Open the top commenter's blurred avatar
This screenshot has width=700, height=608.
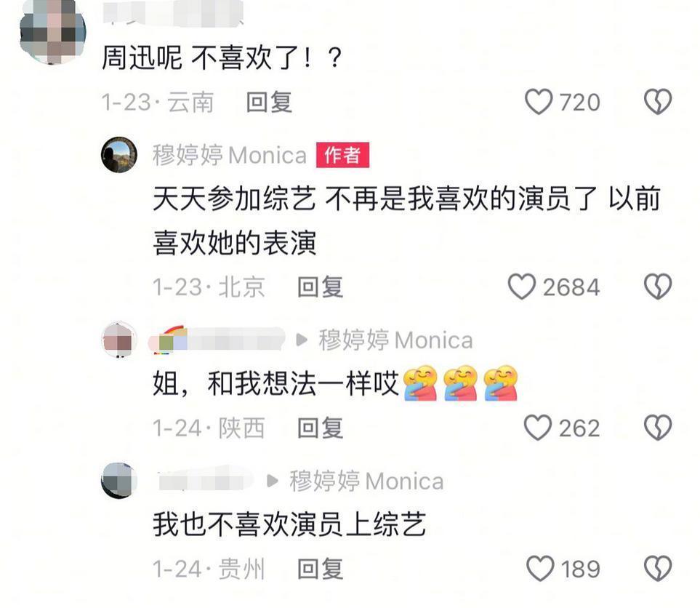52,31
